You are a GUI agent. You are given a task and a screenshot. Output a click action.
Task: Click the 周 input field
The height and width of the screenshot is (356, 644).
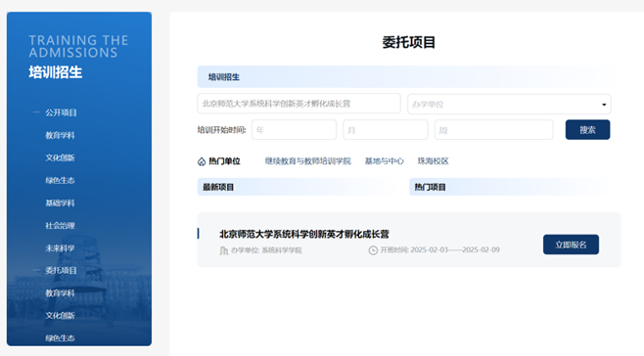click(493, 130)
